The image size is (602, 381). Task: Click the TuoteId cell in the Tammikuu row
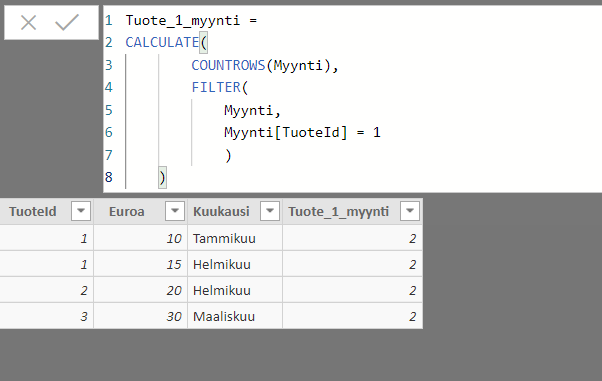coord(46,239)
